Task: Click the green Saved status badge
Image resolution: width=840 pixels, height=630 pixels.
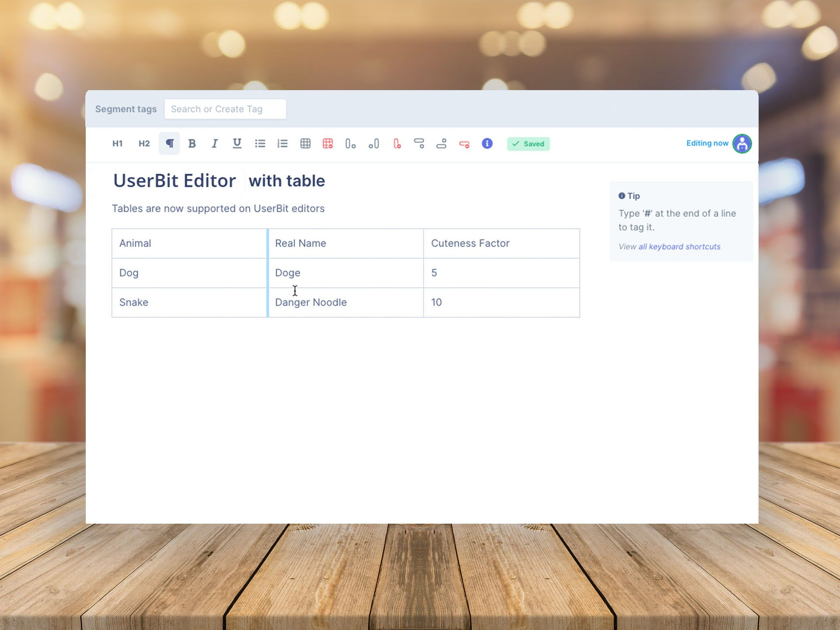Action: tap(528, 144)
